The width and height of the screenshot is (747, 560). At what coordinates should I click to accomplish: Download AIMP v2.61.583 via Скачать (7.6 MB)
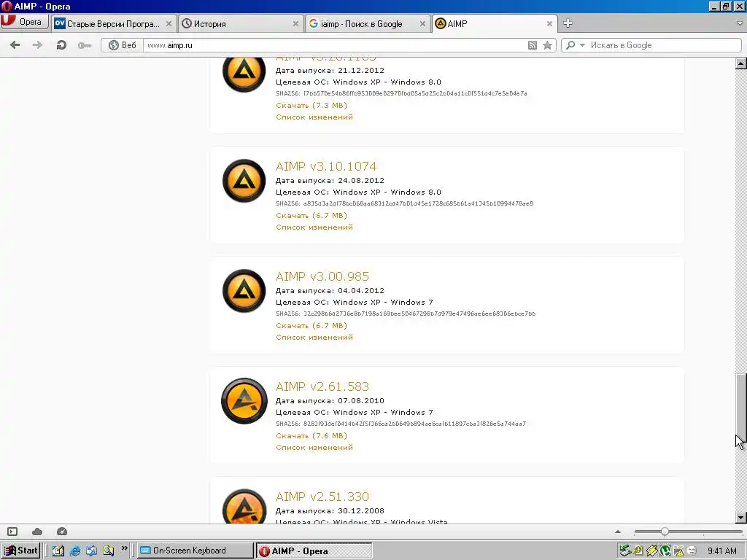point(311,436)
